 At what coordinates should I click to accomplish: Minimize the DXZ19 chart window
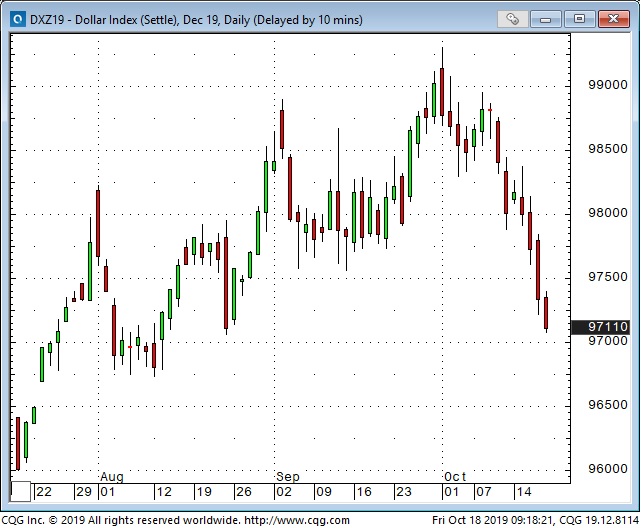click(546, 19)
